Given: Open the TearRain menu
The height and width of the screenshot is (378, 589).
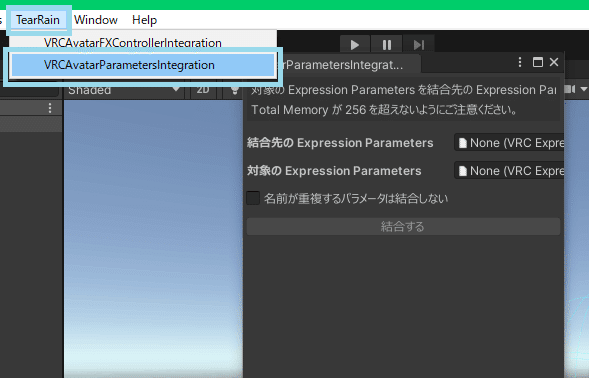Looking at the screenshot, I should click(x=38, y=20).
